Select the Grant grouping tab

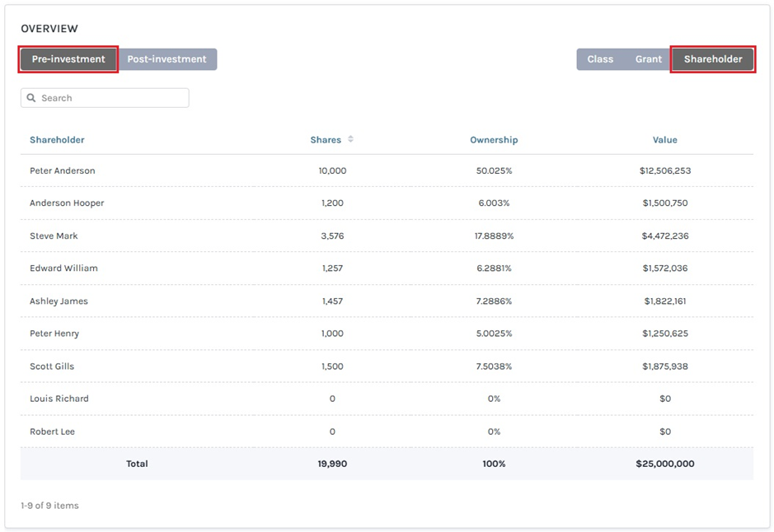tap(648, 59)
